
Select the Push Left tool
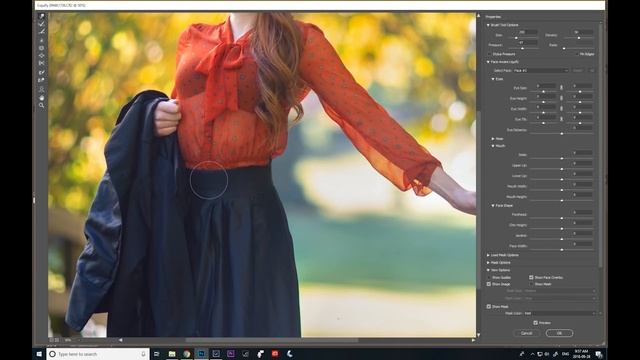click(x=41, y=63)
